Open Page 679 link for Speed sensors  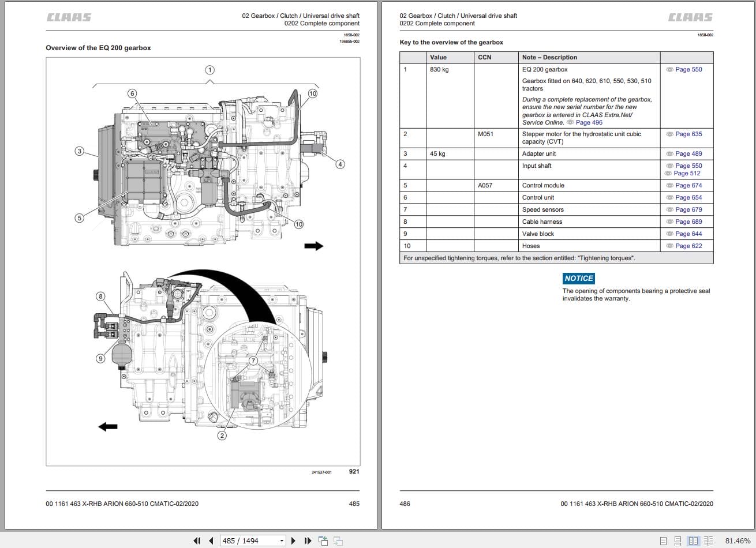[688, 209]
